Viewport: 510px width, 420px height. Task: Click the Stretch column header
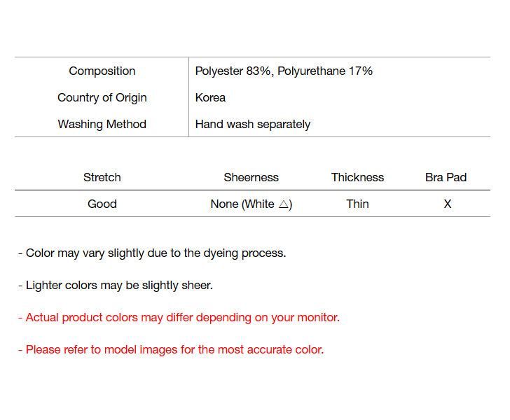pos(102,178)
